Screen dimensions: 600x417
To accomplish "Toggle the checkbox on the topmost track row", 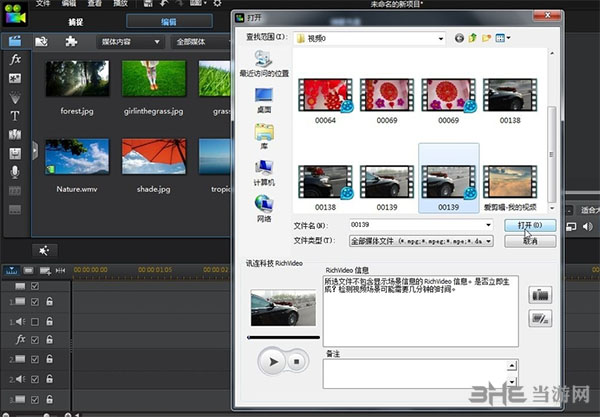I will click(35, 286).
